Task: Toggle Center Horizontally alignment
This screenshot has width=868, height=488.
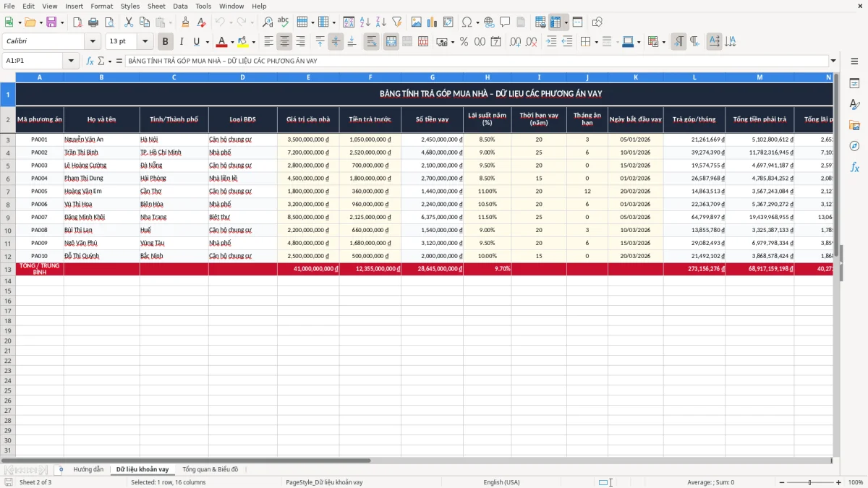Action: 285,42
